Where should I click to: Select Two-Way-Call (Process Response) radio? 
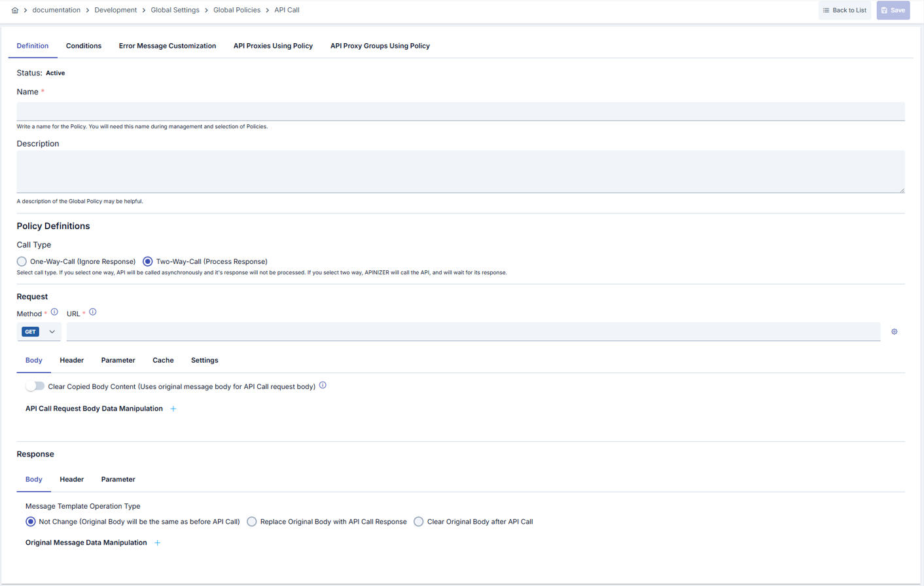tap(147, 261)
